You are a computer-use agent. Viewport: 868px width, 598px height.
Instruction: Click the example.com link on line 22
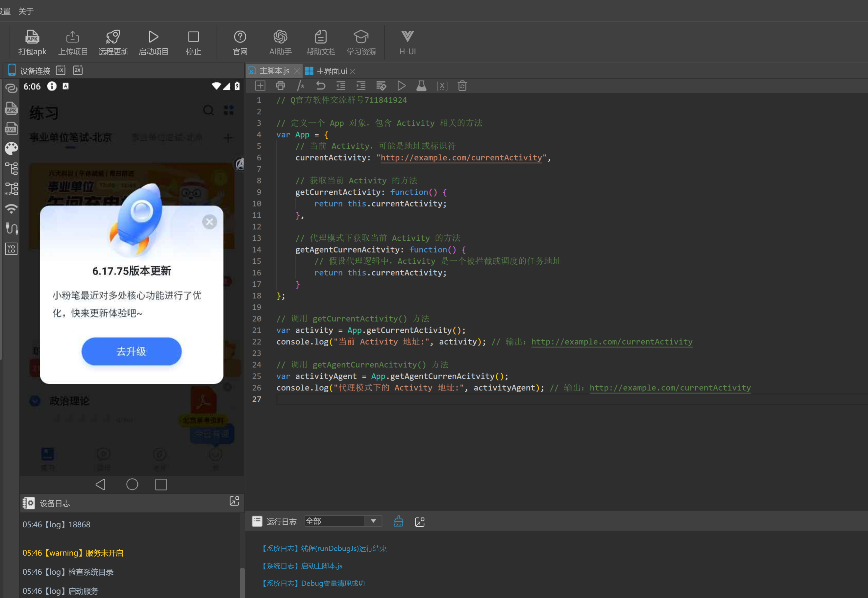click(x=612, y=342)
